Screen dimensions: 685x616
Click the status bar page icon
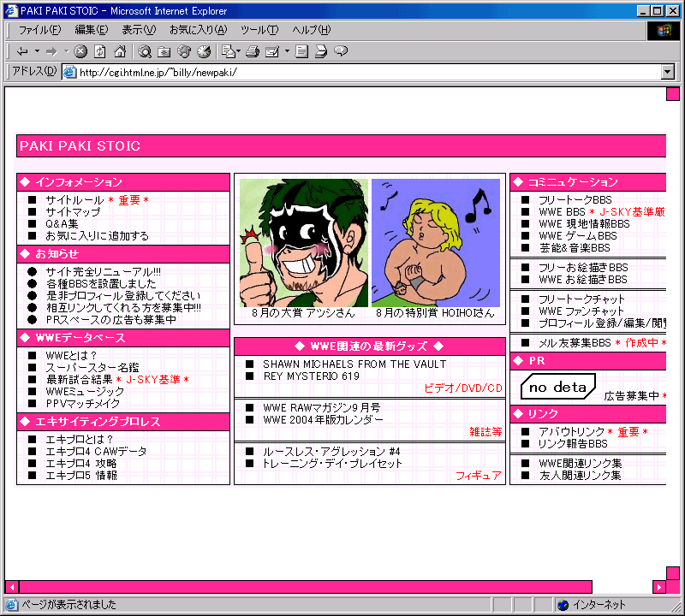point(11,605)
